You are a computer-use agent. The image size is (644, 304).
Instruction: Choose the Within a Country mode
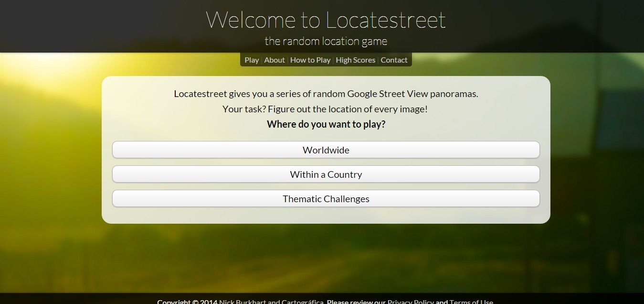pos(326,174)
